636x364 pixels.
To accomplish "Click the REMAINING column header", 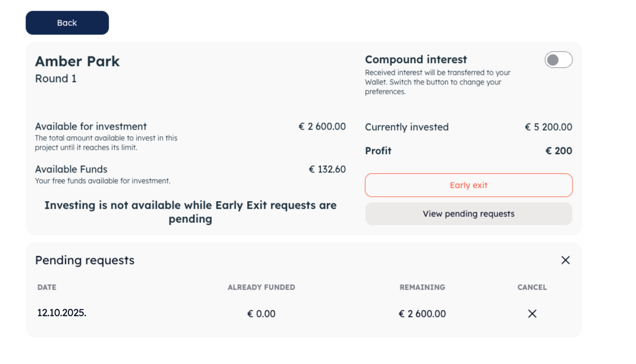I will pyautogui.click(x=422, y=287).
